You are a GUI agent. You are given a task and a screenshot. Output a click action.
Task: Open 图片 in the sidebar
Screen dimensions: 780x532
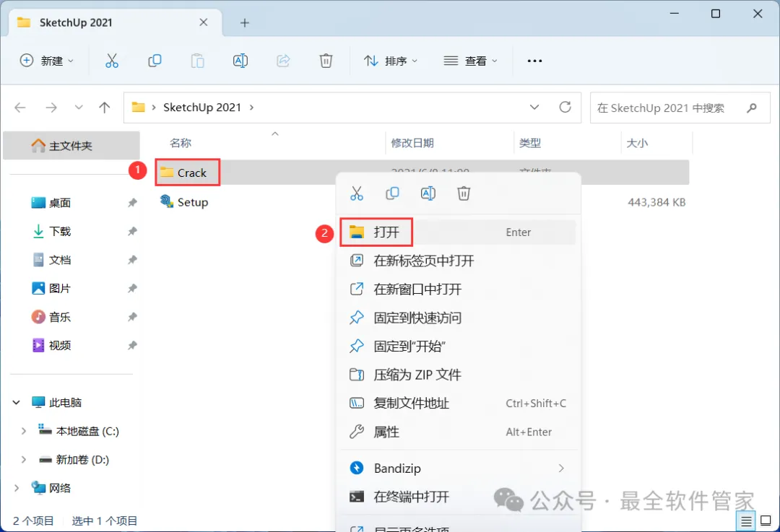click(60, 288)
